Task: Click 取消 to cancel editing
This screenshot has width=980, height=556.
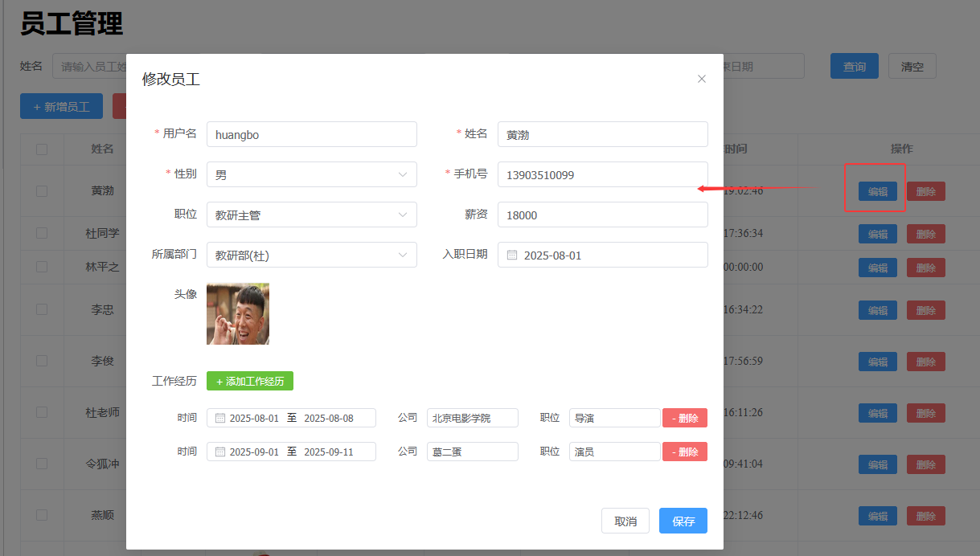Action: [x=625, y=521]
